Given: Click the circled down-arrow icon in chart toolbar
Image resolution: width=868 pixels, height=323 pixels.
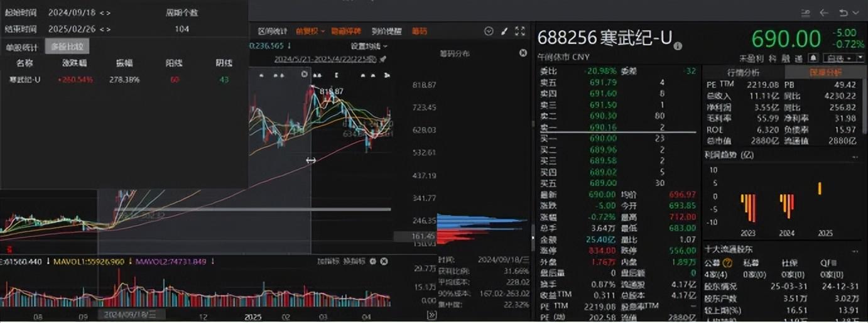Looking at the screenshot, I should point(489,31).
